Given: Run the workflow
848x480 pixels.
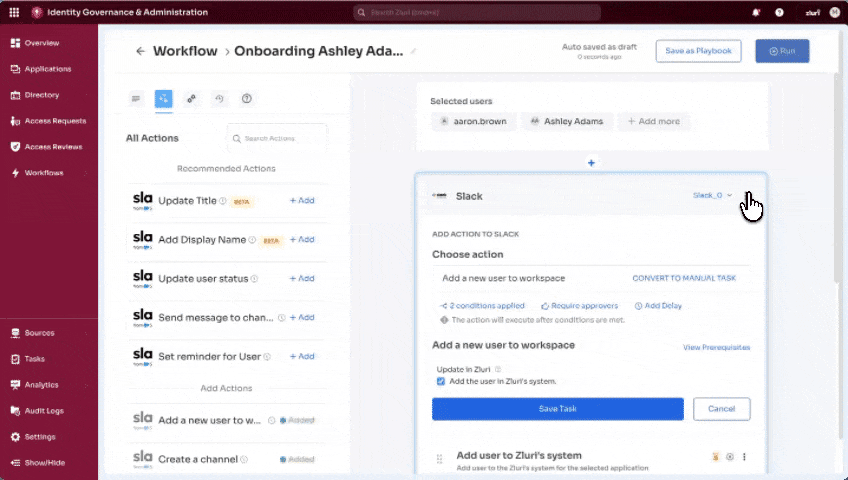Looking at the screenshot, I should (x=782, y=51).
